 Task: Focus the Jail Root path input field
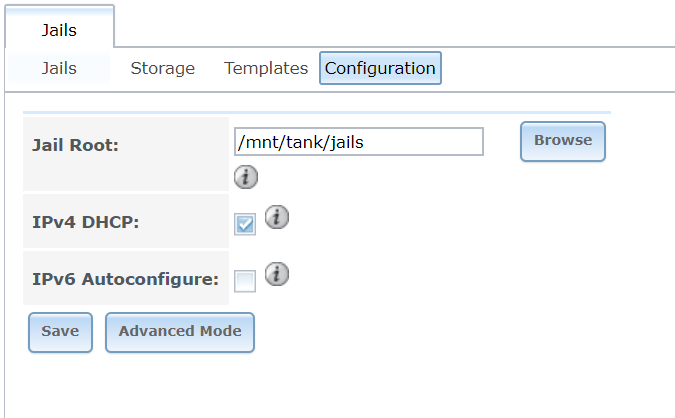point(358,142)
